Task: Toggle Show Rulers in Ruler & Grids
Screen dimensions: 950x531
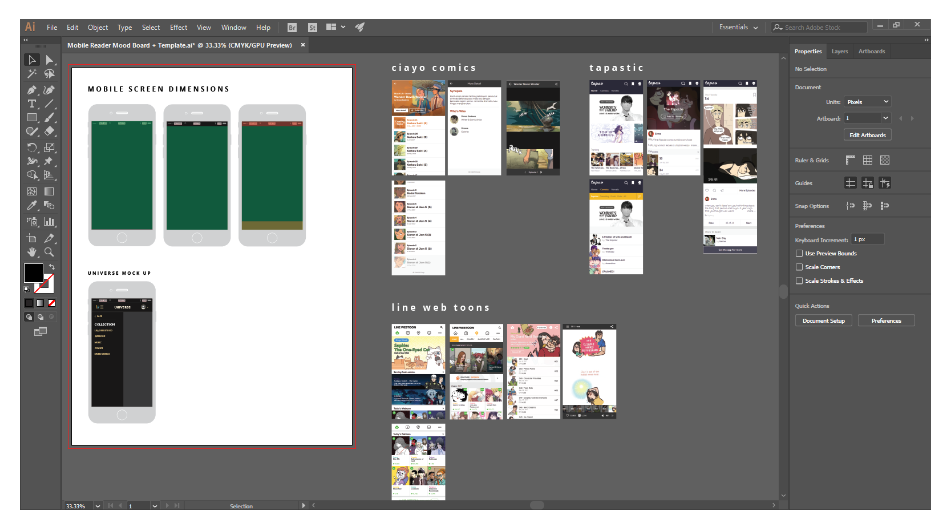Action: click(850, 160)
